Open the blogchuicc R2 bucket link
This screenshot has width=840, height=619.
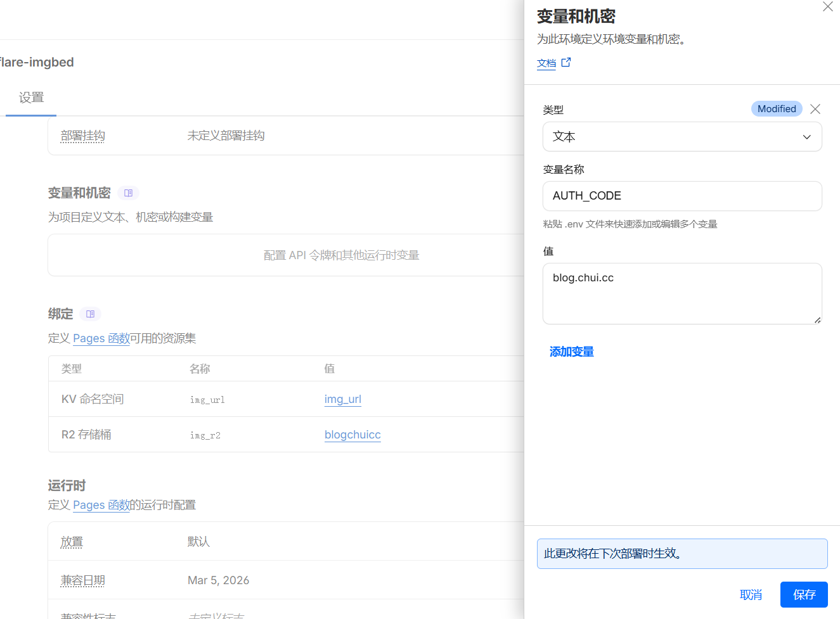pos(352,435)
